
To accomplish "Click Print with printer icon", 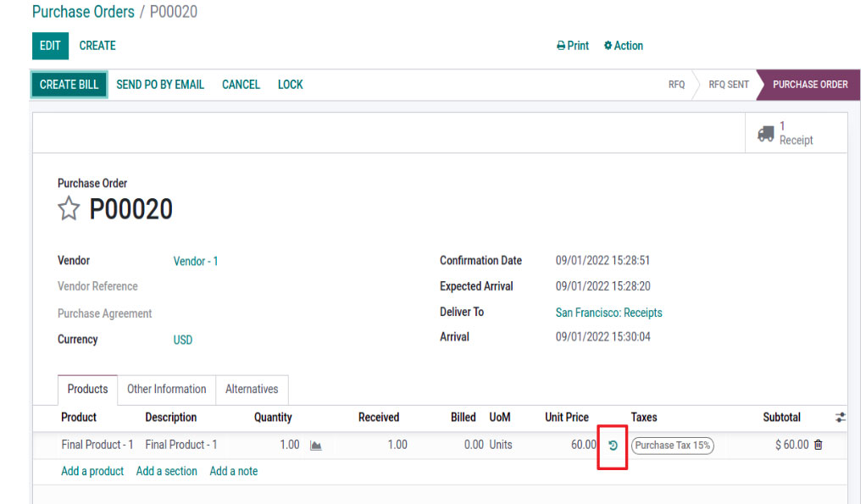I will (573, 46).
